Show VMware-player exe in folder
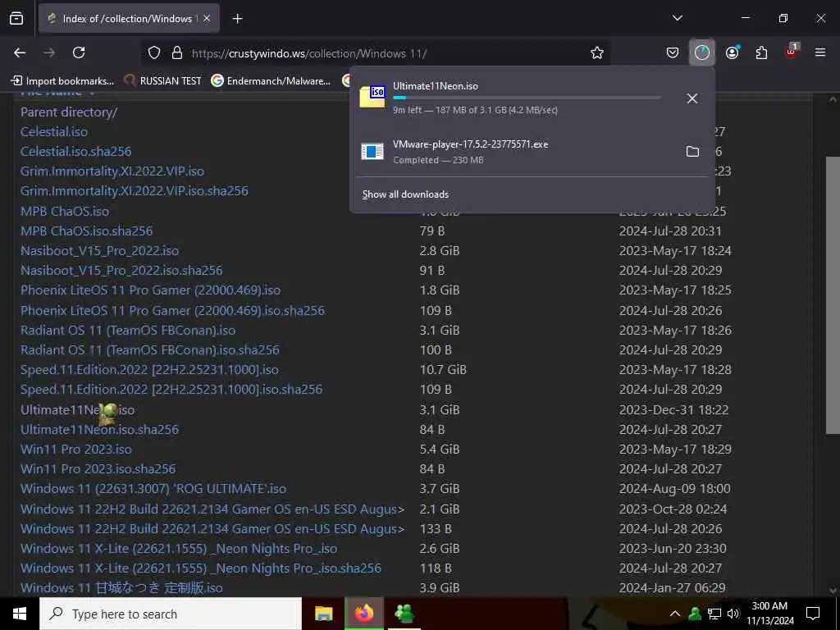Viewport: 840px width, 630px height. pos(692,152)
